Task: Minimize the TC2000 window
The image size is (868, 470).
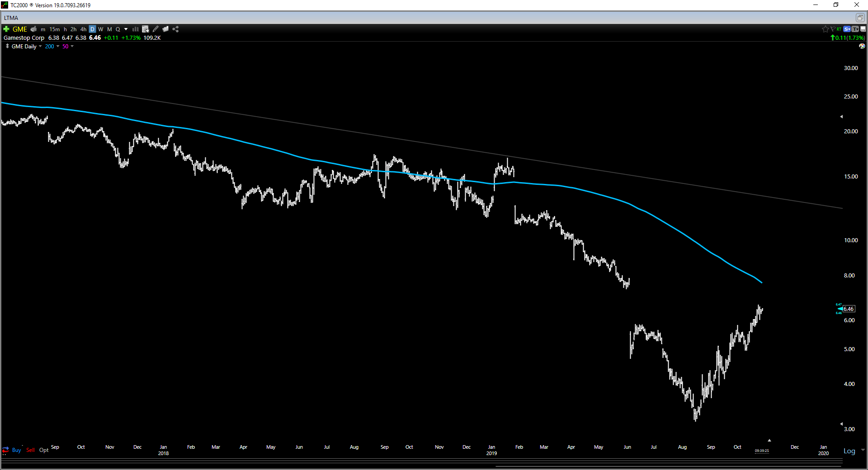Action: tap(816, 5)
